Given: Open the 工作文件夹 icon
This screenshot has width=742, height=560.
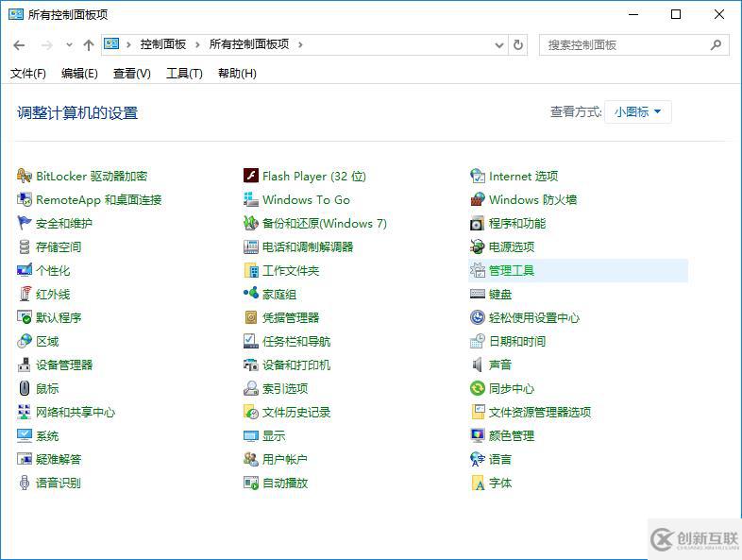Looking at the screenshot, I should pos(251,270).
